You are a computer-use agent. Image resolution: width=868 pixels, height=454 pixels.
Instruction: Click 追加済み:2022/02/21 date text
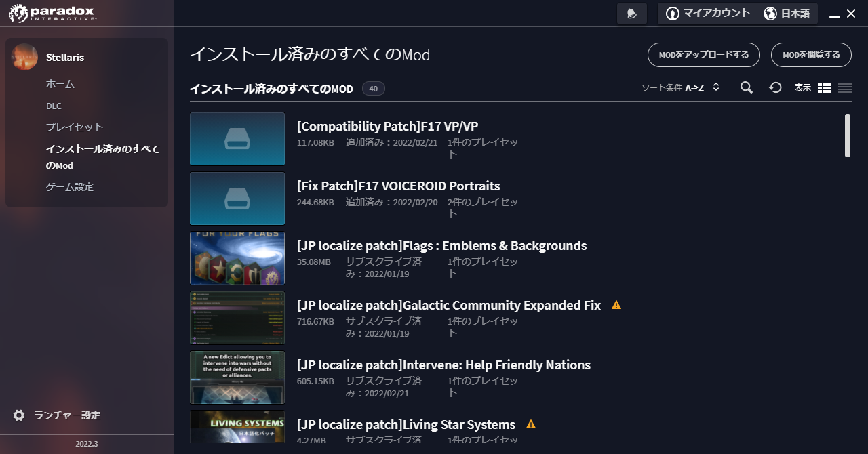(392, 143)
